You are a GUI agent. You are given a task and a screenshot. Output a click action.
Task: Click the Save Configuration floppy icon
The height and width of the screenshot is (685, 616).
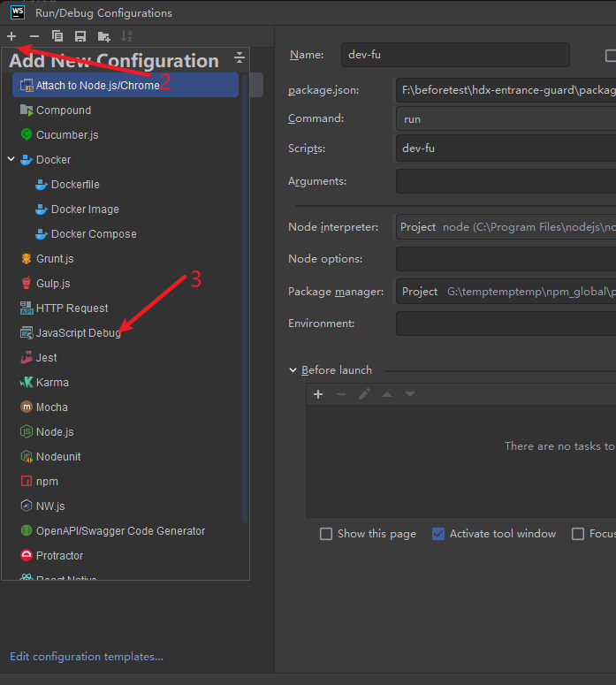80,36
